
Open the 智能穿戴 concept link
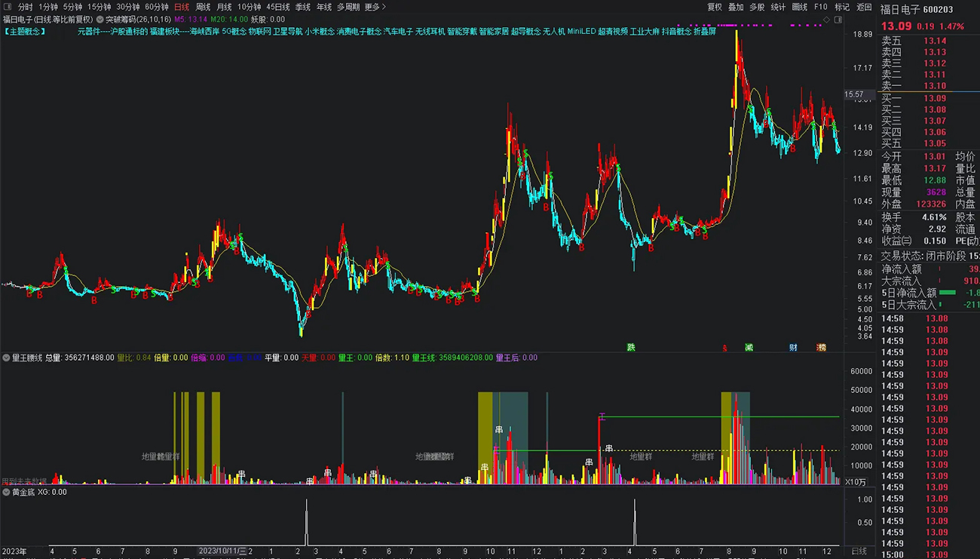click(x=461, y=32)
